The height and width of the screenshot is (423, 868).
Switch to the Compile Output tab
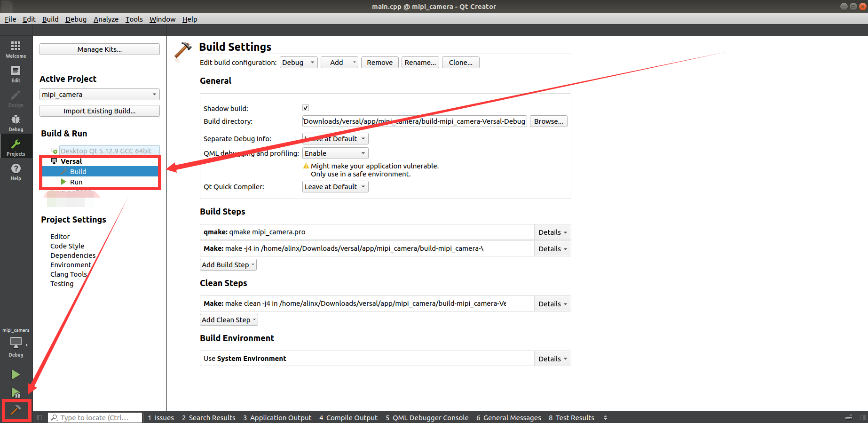(x=348, y=417)
